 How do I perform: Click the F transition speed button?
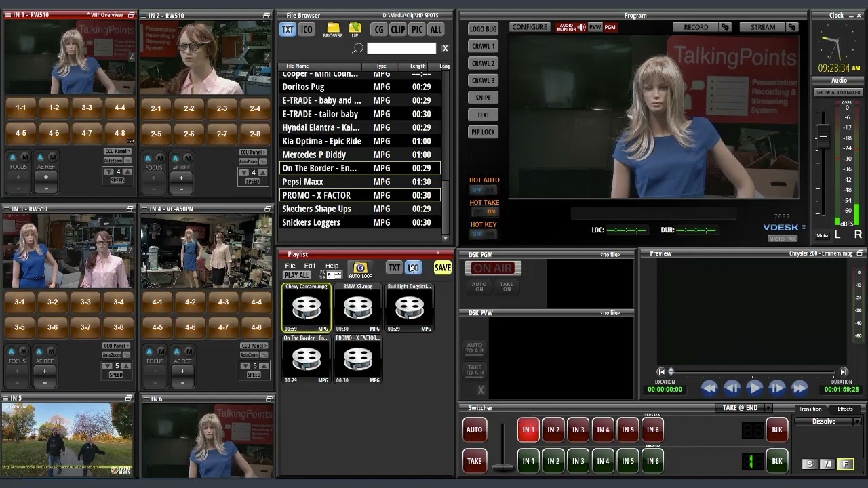coord(845,464)
